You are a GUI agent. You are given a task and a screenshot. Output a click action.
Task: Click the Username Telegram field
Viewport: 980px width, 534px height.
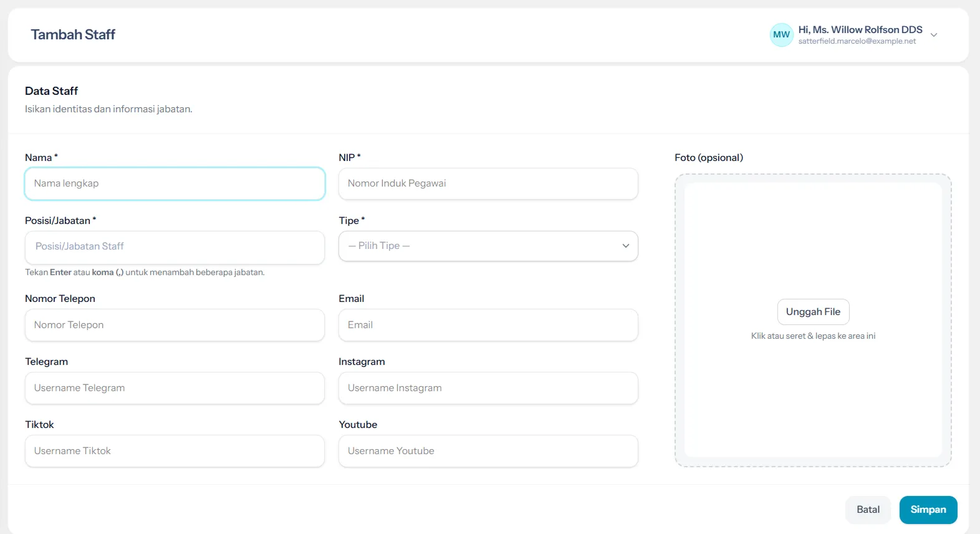click(175, 388)
